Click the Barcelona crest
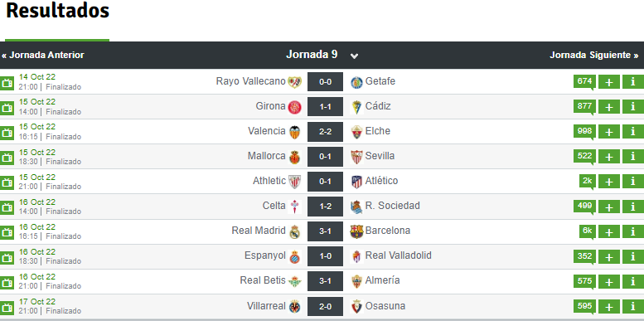 click(356, 231)
